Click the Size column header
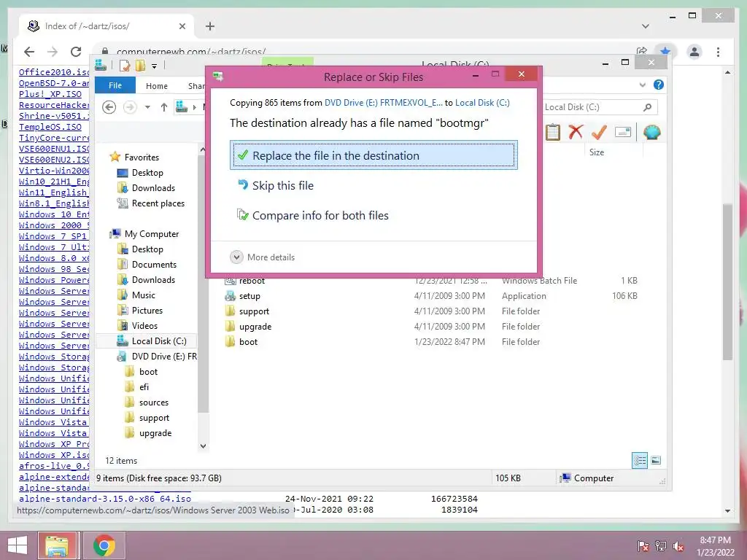 [x=597, y=152]
